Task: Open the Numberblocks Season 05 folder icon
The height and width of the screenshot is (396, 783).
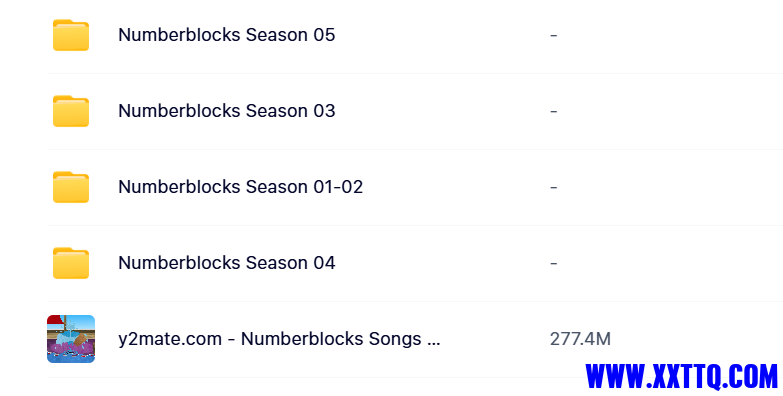Action: 71,35
